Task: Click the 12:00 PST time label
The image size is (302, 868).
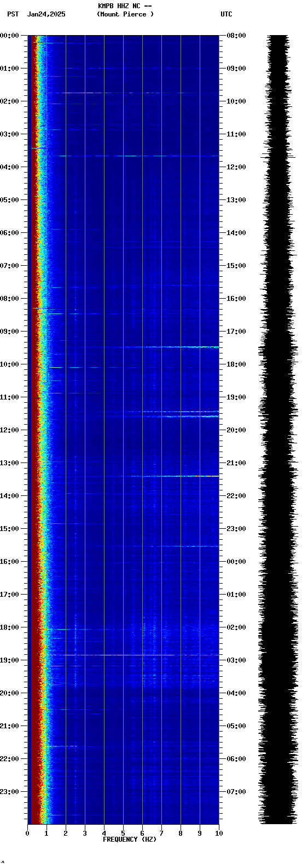Action: (x=9, y=430)
